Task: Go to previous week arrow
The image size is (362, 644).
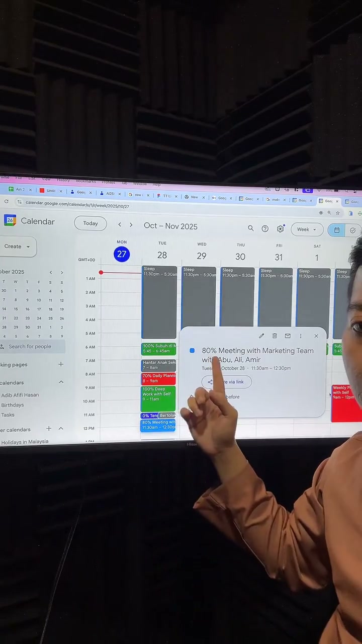Action: [x=119, y=225]
